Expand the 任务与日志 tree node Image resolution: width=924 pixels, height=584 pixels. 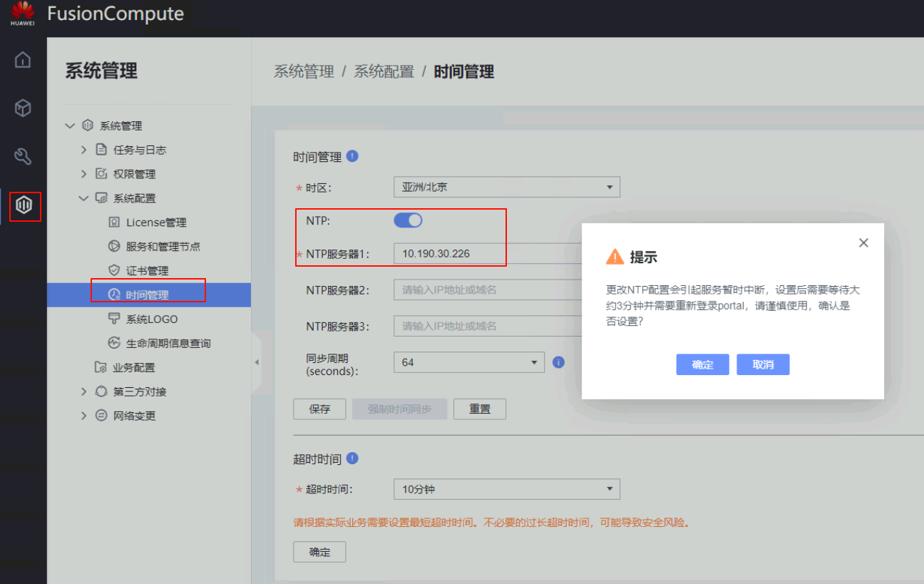(x=84, y=150)
